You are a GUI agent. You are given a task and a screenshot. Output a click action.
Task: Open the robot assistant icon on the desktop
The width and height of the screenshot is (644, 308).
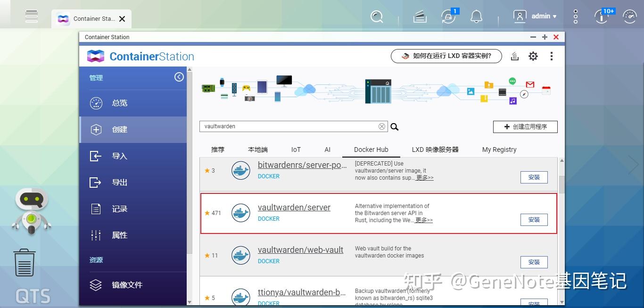pos(31,211)
